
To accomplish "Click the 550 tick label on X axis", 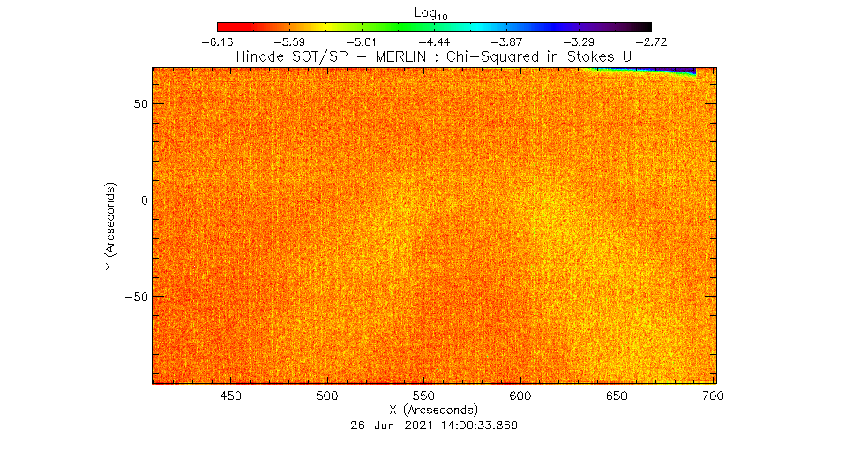I will point(423,396).
